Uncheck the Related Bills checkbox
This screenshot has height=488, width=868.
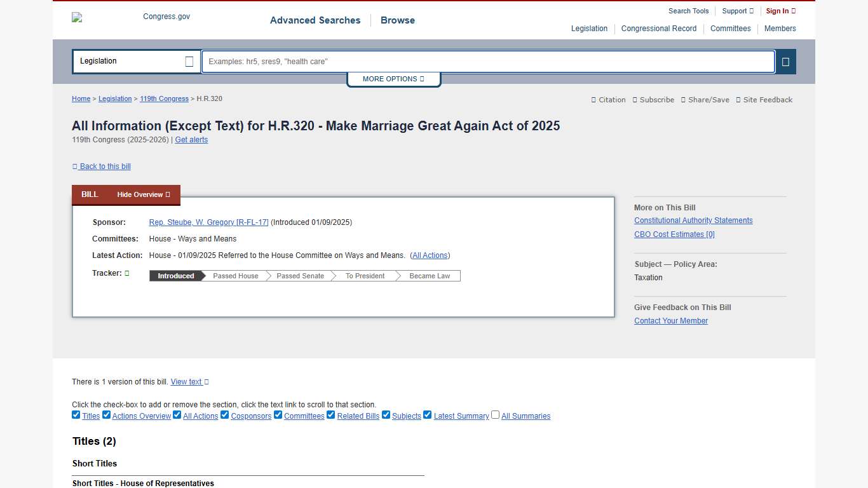pyautogui.click(x=331, y=414)
